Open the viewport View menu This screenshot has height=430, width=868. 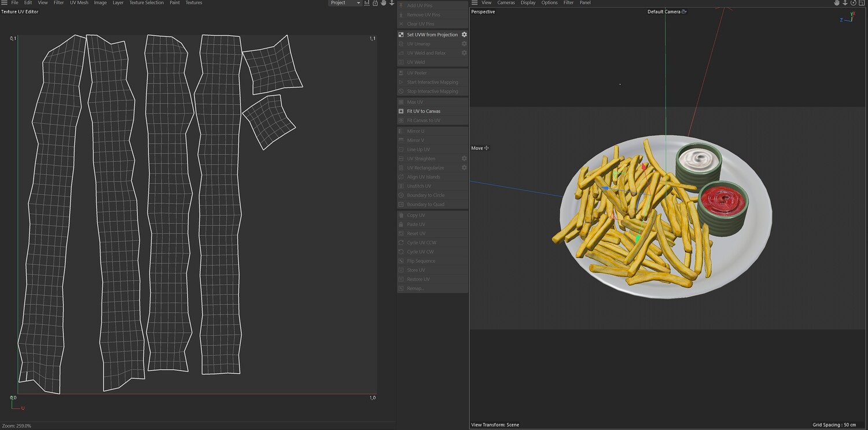coord(487,3)
